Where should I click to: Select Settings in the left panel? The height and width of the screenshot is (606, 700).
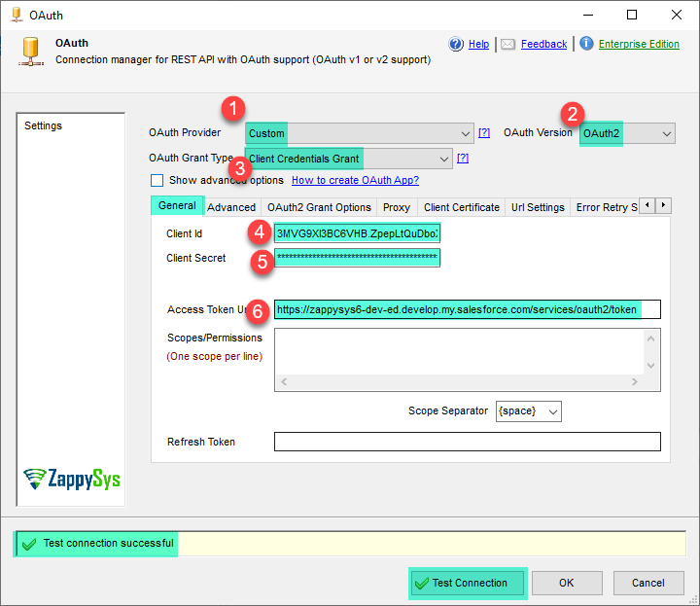43,126
